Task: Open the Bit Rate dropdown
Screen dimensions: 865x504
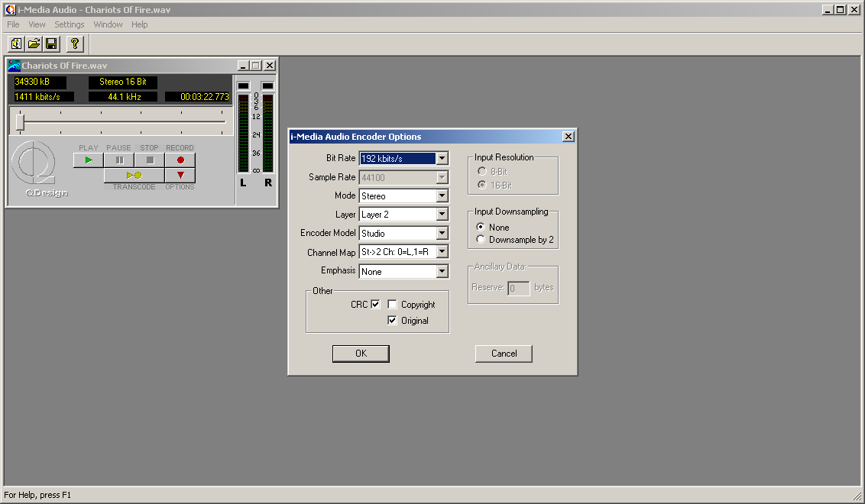Action: tap(442, 158)
